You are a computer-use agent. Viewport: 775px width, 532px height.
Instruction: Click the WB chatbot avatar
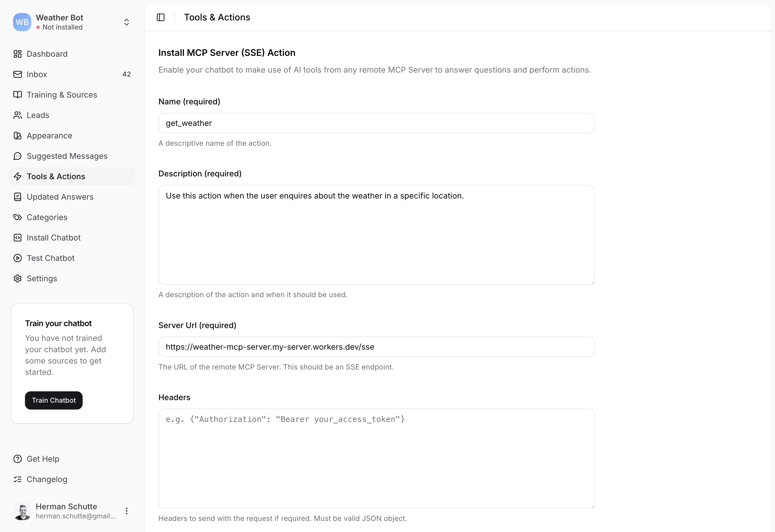pos(22,22)
